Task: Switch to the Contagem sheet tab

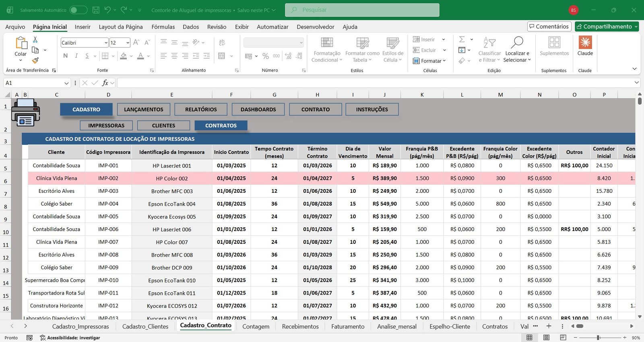Action: pyautogui.click(x=256, y=327)
